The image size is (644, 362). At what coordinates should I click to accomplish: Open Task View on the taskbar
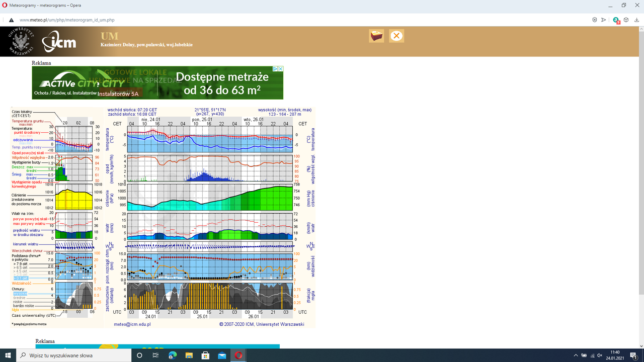(156, 355)
